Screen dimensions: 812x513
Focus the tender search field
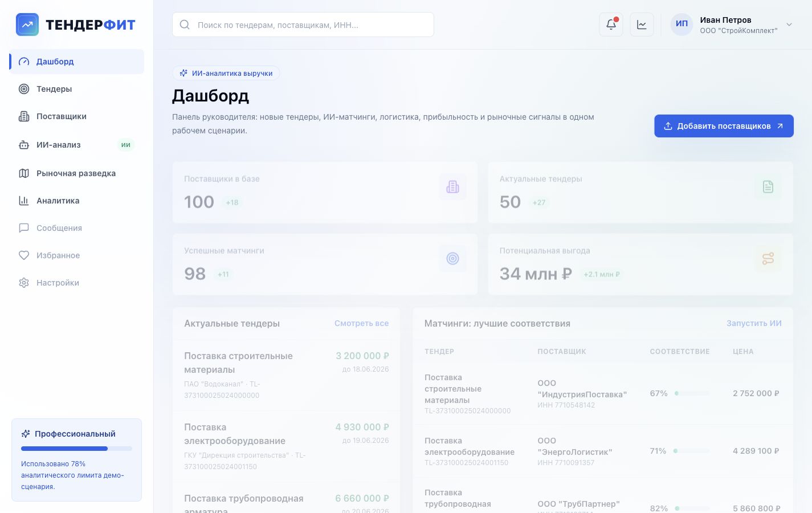(303, 25)
